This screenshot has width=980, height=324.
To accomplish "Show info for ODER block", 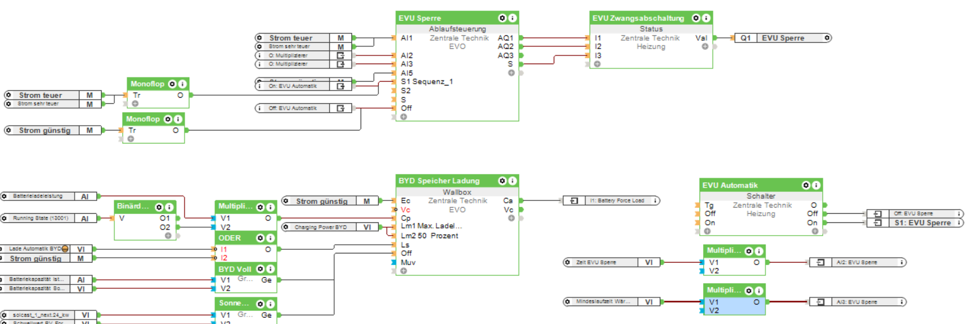I will [270, 238].
